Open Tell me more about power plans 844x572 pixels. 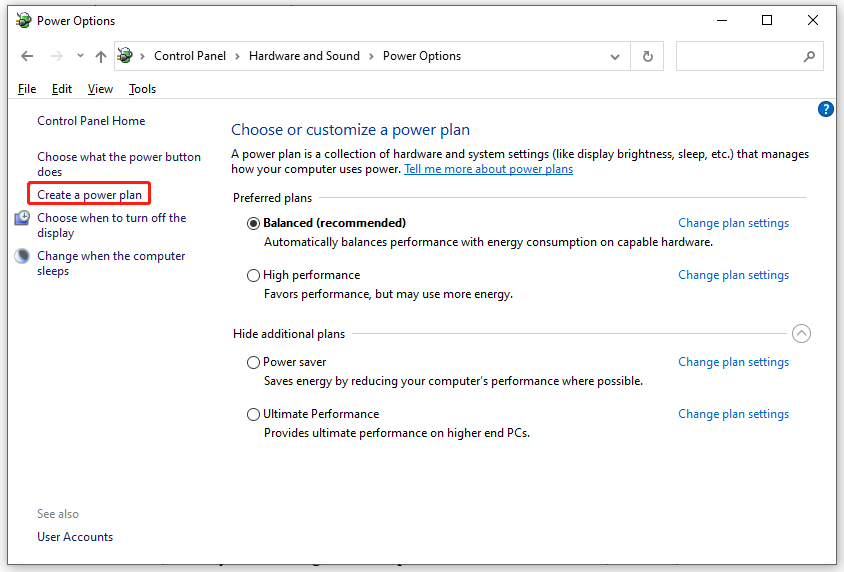click(488, 169)
